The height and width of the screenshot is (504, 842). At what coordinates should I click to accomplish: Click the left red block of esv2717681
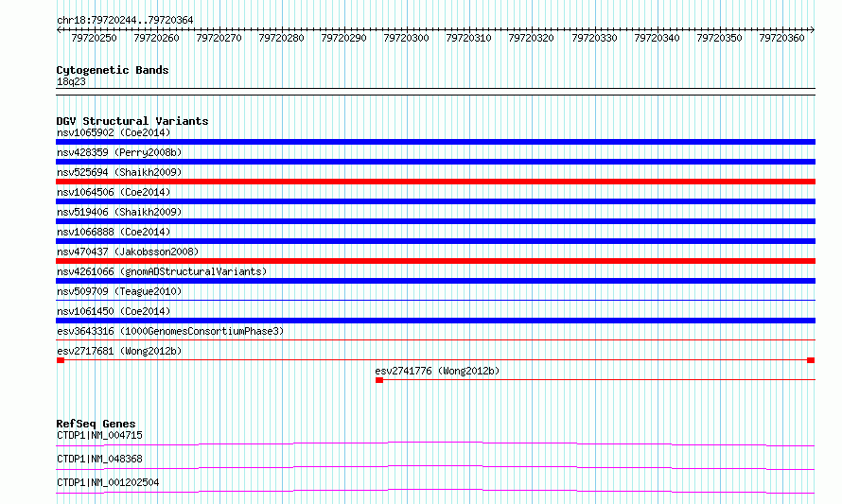[x=61, y=360]
